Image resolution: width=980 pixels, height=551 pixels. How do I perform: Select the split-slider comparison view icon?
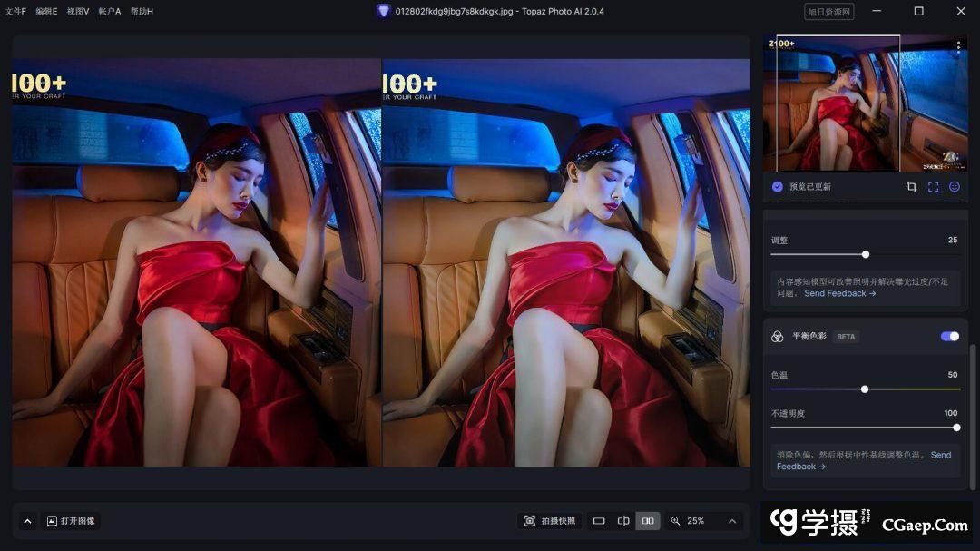(x=623, y=520)
